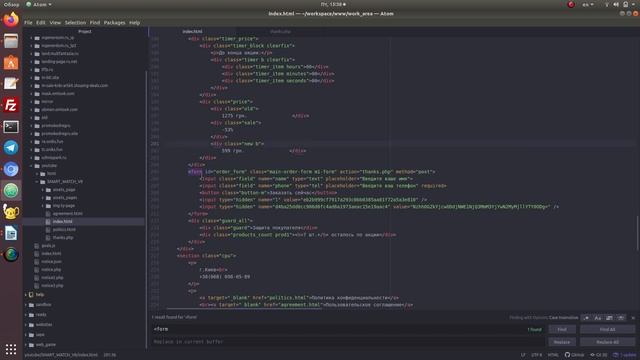Viewport: 640px width, 360px height.
Task: Click the HTML grammar selector in status bar
Action: [x=553, y=355]
